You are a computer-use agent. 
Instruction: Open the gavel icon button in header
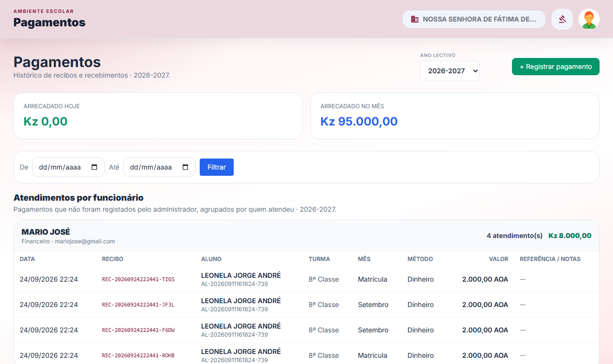tap(562, 19)
